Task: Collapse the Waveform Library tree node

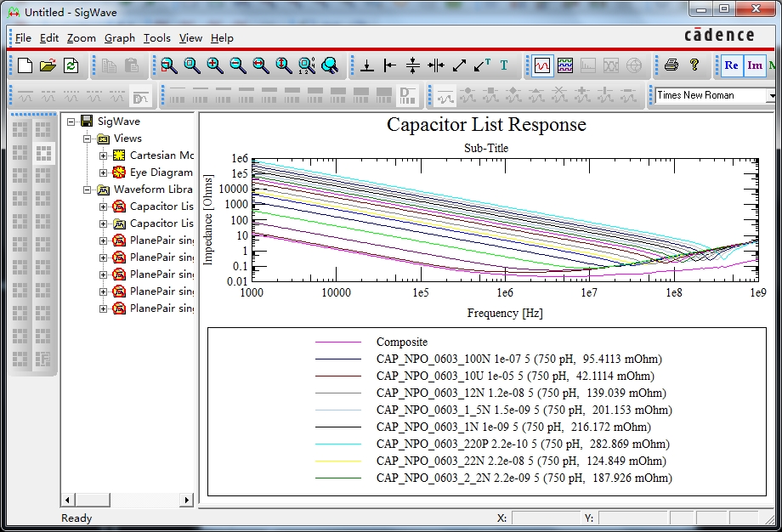Action: point(87,190)
